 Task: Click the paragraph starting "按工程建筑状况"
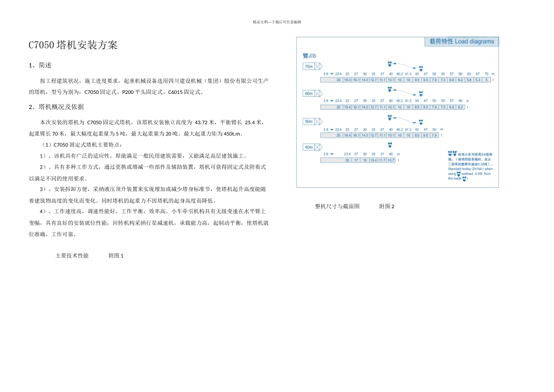pos(149,86)
